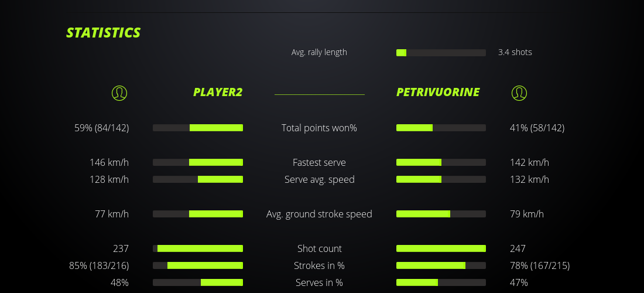Click PETRIVUORINE's Serve avg. speed bar
The image size is (644, 293).
coord(441,179)
